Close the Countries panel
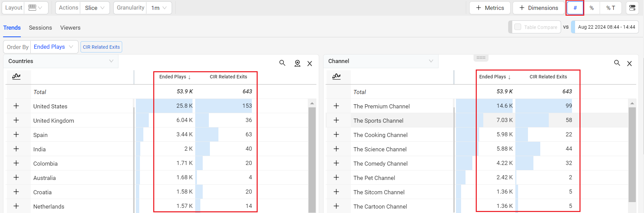Image resolution: width=644 pixels, height=213 pixels. [x=310, y=63]
